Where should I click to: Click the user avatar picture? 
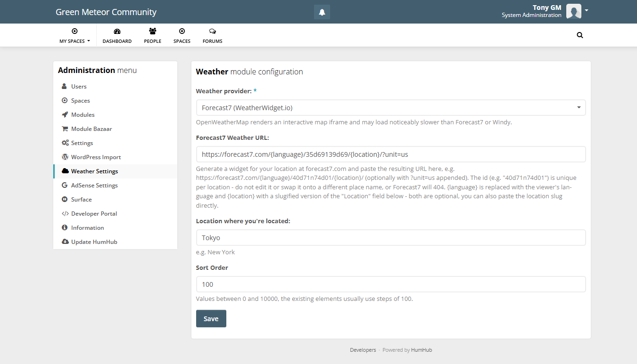click(573, 11)
